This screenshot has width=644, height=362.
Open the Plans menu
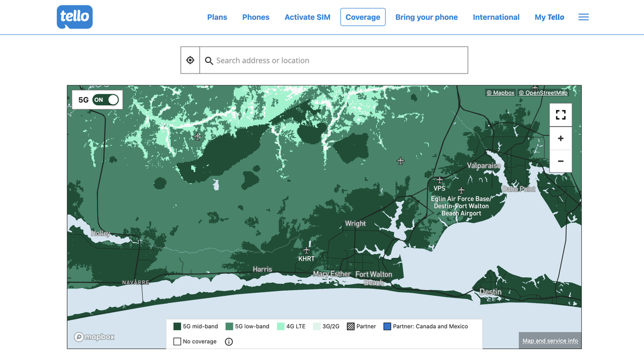click(x=217, y=17)
